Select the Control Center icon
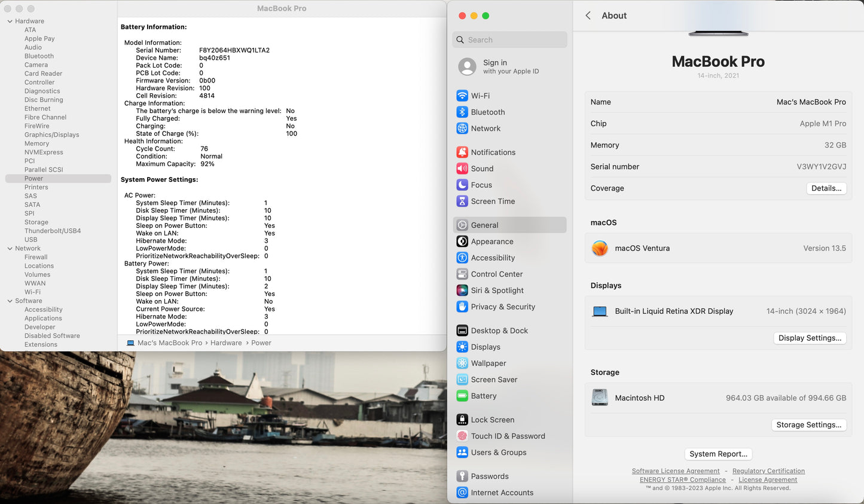This screenshot has height=504, width=864. (462, 274)
